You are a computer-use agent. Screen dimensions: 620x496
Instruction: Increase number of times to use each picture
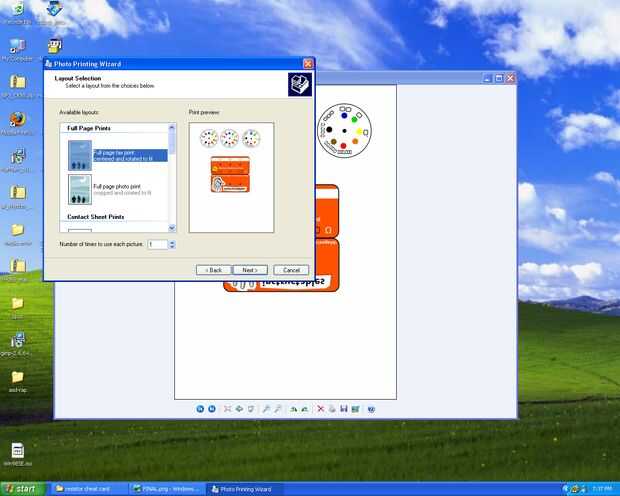click(x=172, y=242)
